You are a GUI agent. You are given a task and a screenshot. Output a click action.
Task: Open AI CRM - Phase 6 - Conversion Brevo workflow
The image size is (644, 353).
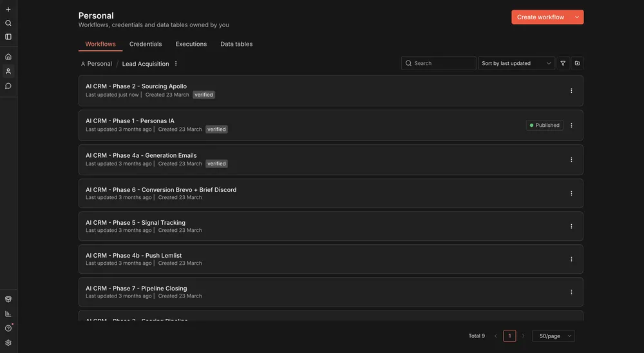(330, 193)
